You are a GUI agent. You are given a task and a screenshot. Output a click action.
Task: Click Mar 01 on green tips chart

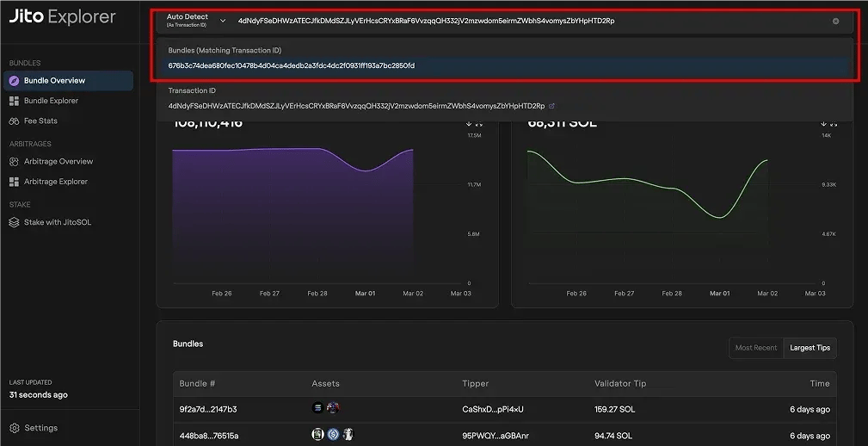(720, 293)
